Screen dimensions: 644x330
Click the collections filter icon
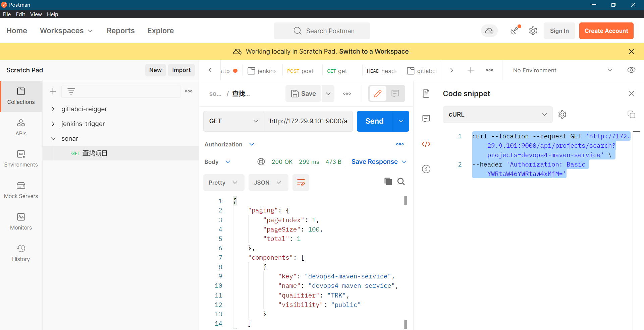[x=71, y=91]
